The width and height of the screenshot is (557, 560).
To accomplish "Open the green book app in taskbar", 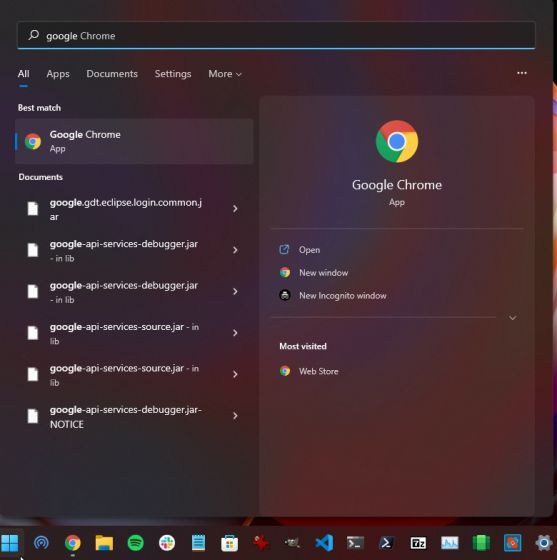I will (x=481, y=543).
